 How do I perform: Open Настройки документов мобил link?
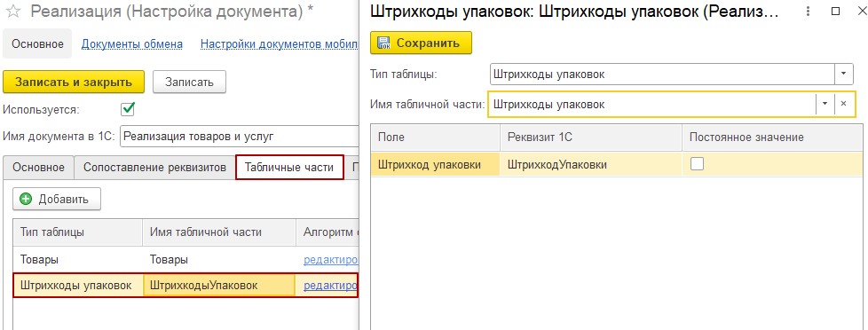coord(279,43)
